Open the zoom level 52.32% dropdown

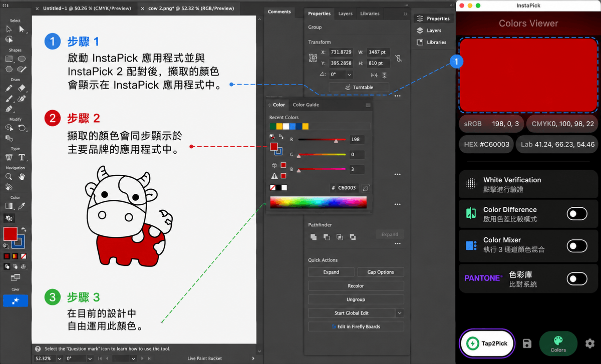pyautogui.click(x=60, y=358)
